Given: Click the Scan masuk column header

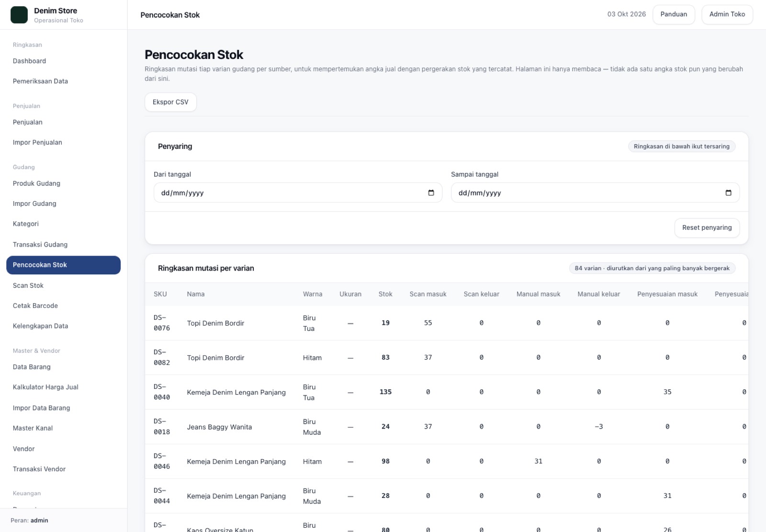Looking at the screenshot, I should pos(428,294).
